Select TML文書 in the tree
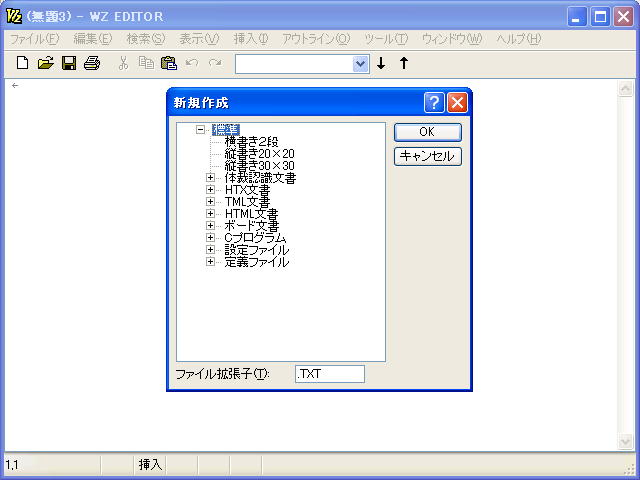Image resolution: width=640 pixels, height=480 pixels. (x=247, y=202)
